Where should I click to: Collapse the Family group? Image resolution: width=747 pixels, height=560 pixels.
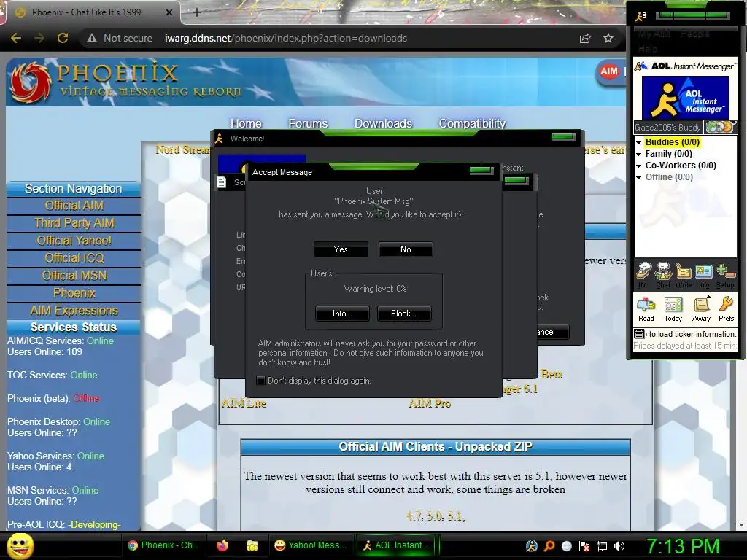[x=639, y=154]
